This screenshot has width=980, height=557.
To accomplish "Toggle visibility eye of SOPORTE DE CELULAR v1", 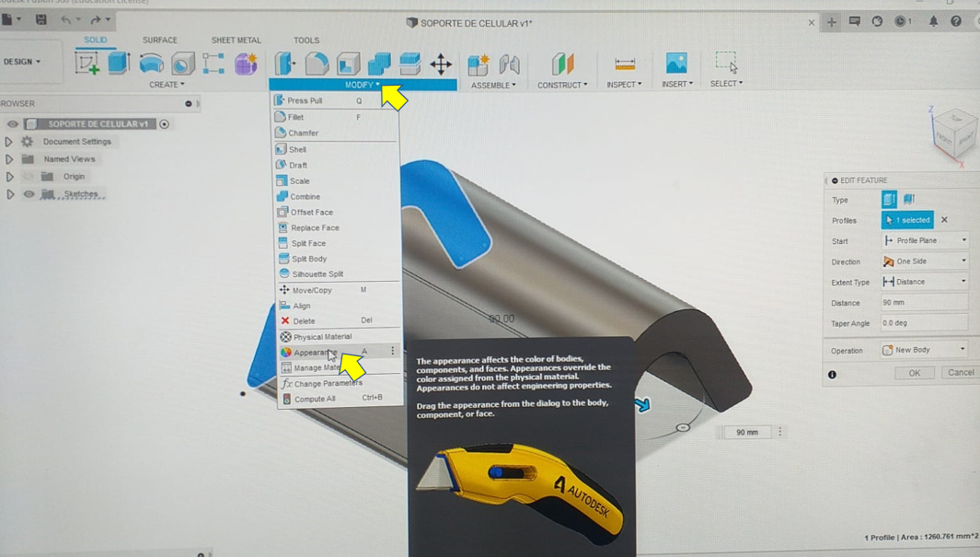I will click(12, 123).
